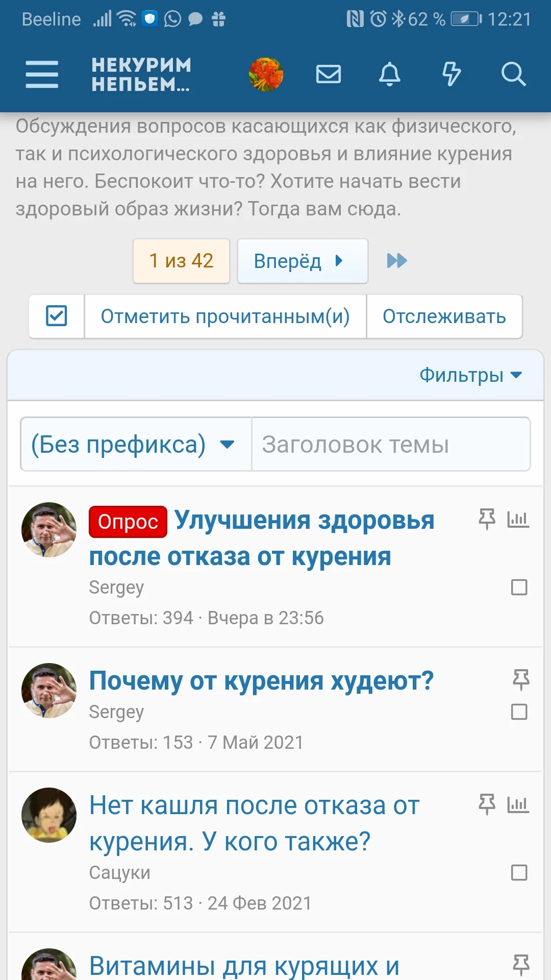
Task: Jump to last page double-arrow icon
Action: 397,261
